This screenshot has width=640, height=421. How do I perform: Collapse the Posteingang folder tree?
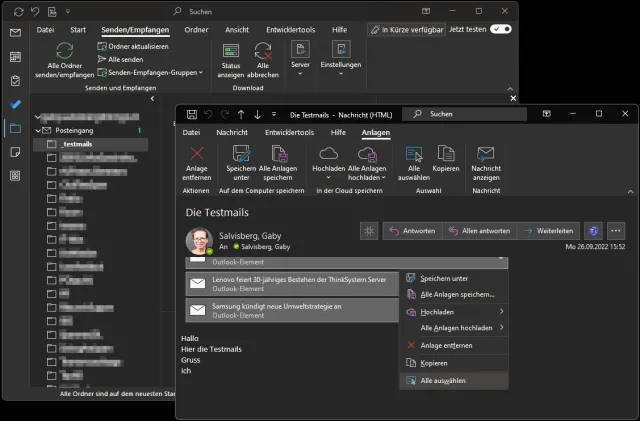click(x=38, y=130)
